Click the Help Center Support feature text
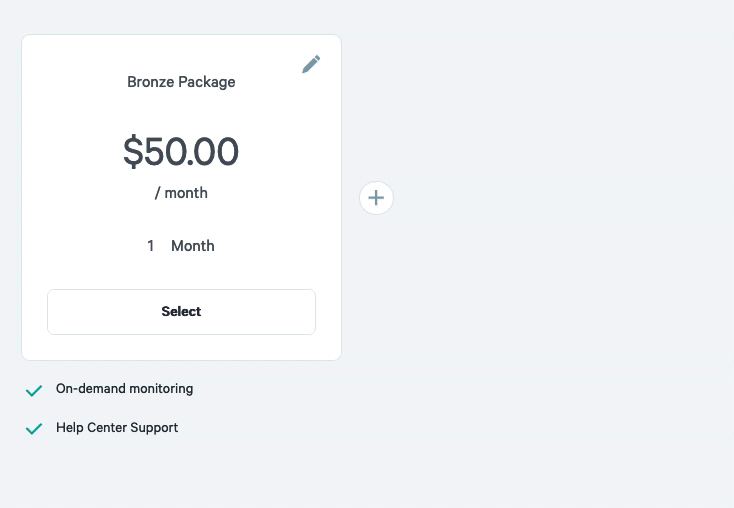Image resolution: width=734 pixels, height=508 pixels. [117, 427]
